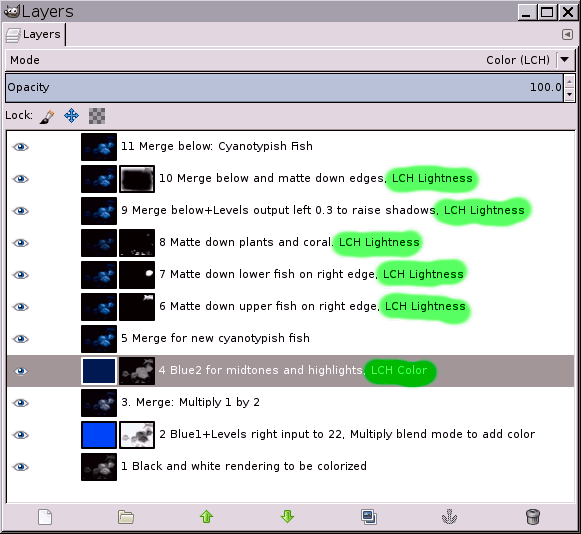Select '11 Merge below: Cyanotypish Fish' layer name
The height and width of the screenshot is (534, 581).
[x=217, y=146]
